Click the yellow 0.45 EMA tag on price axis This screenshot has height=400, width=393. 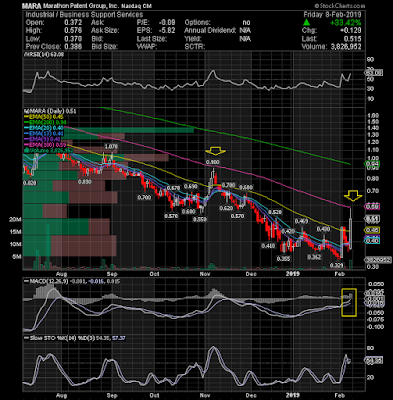tap(373, 230)
